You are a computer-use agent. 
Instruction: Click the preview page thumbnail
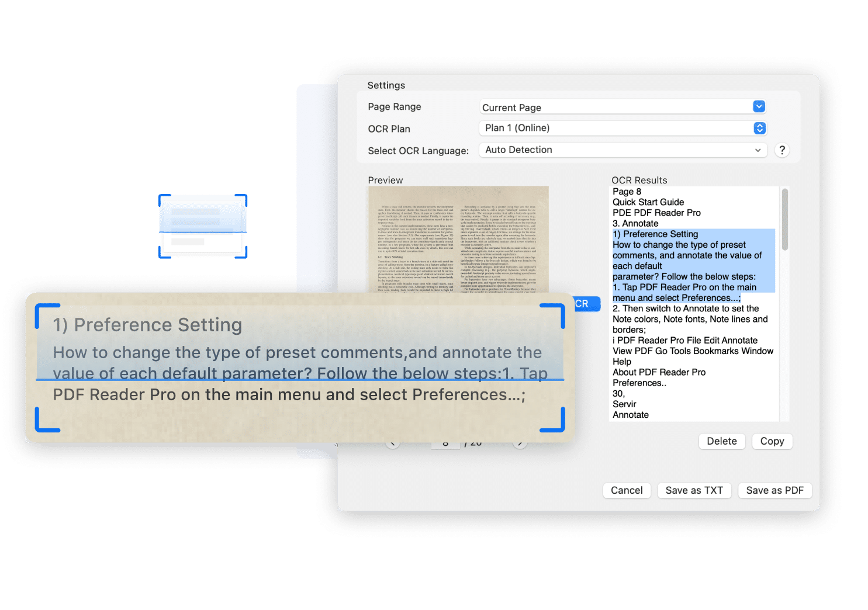pyautogui.click(x=458, y=240)
